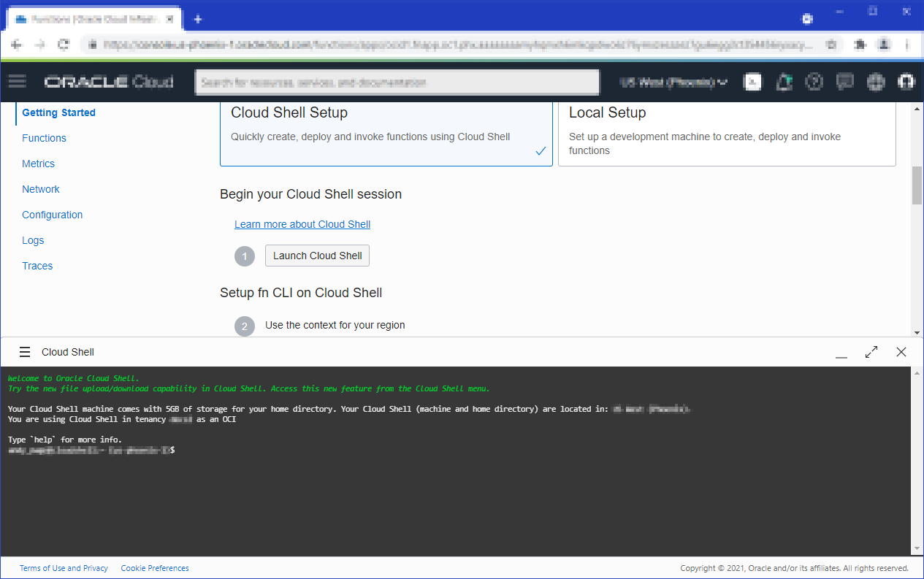
Task: Open Cloud Shell from the top navigation icon
Action: point(752,82)
